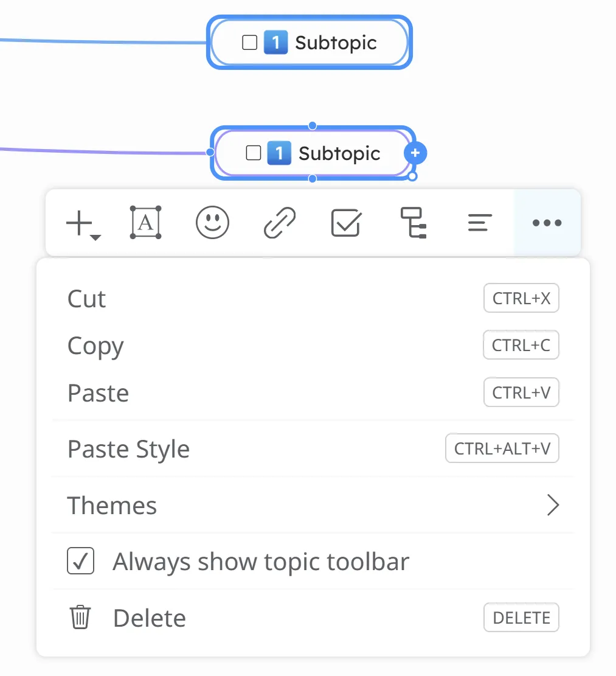Choose Cut from the context menu
Image resolution: width=616 pixels, height=676 pixels.
click(87, 299)
